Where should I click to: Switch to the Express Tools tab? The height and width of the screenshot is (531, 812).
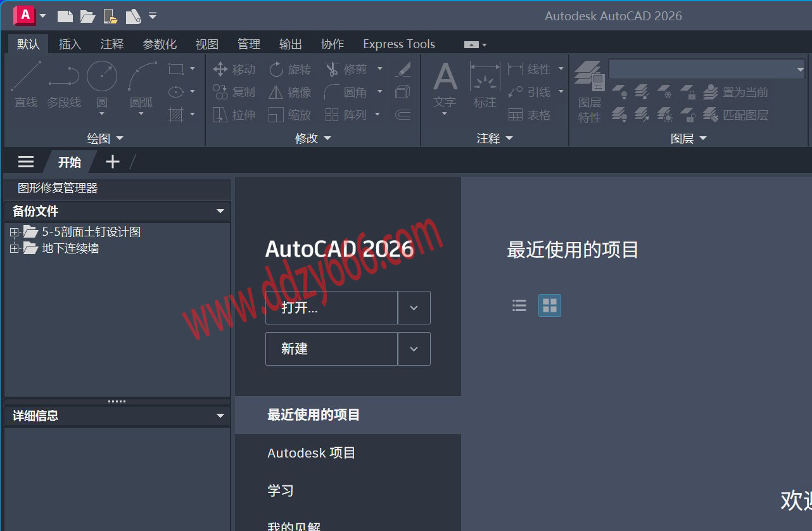(x=399, y=44)
